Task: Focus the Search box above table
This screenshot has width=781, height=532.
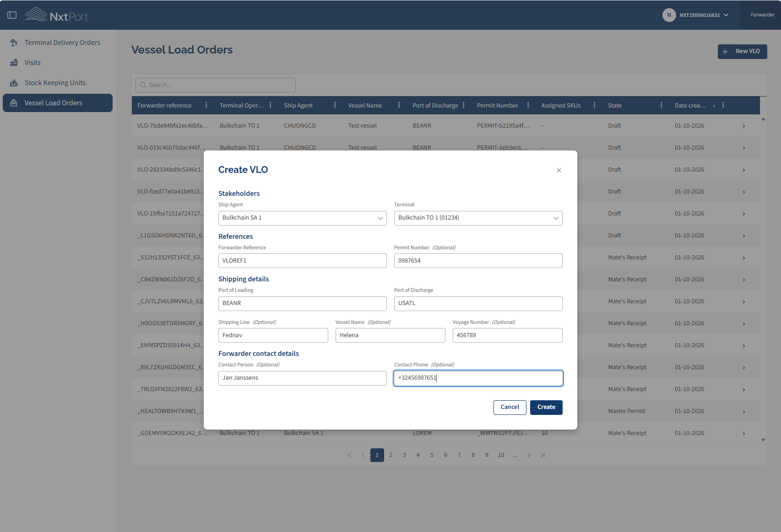Action: click(216, 85)
